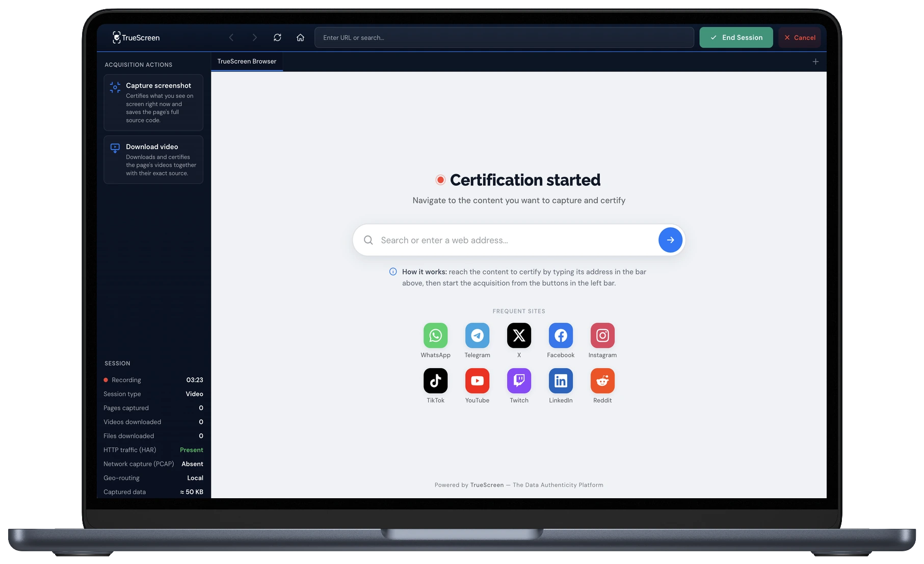Click the TrueScreen link in footer
This screenshot has width=924, height=564.
487,485
